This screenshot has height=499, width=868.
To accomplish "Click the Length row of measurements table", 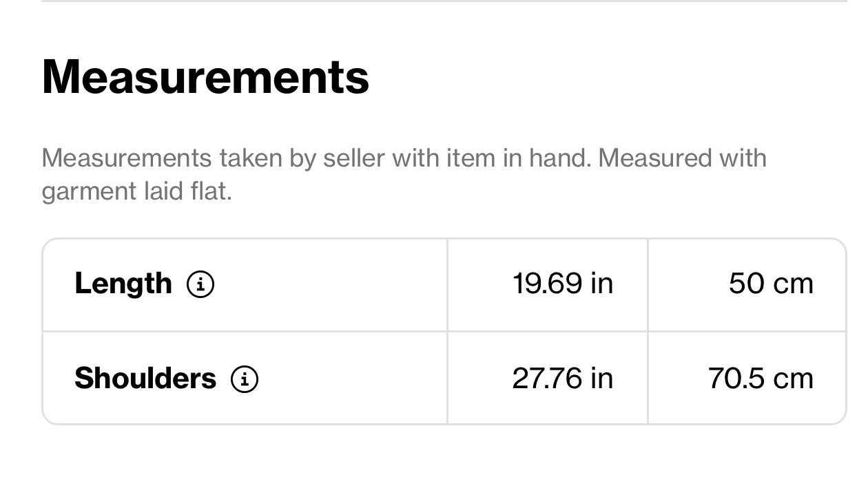I will (x=444, y=284).
